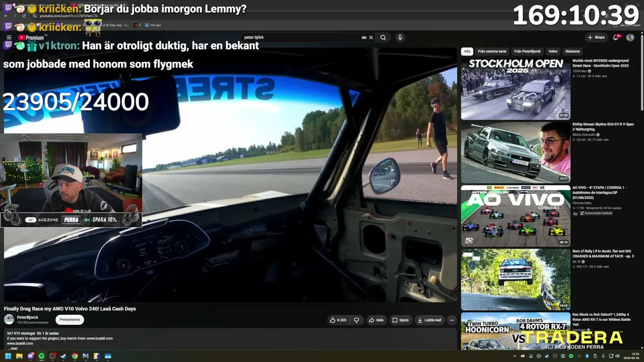
Task: Open PeterBjorck channel avatar
Action: [x=9, y=319]
